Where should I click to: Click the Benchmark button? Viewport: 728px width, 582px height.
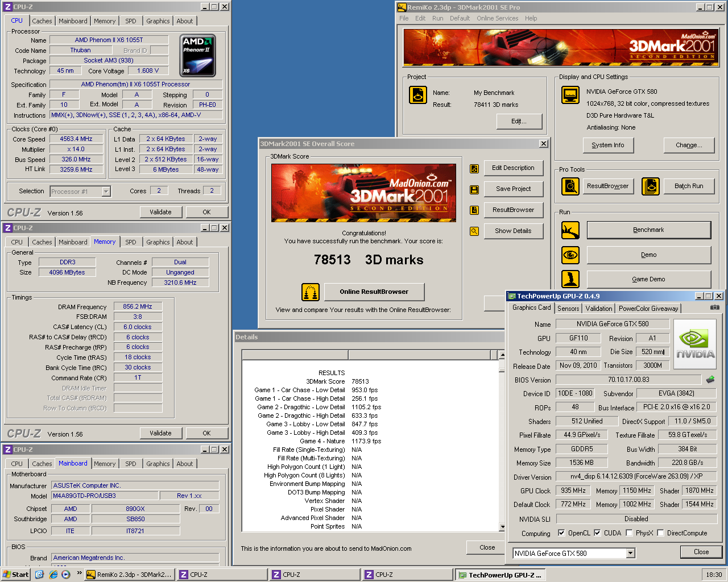pyautogui.click(x=649, y=230)
